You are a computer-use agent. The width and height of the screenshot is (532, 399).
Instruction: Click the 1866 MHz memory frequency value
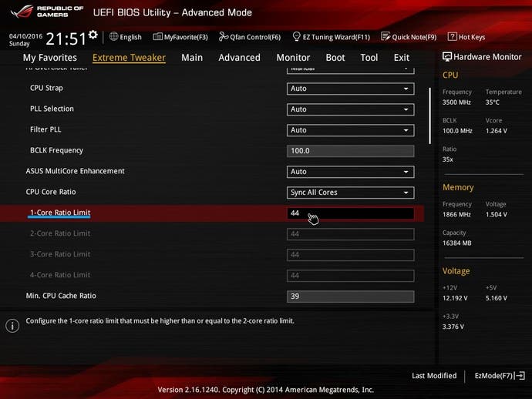[x=456, y=215]
